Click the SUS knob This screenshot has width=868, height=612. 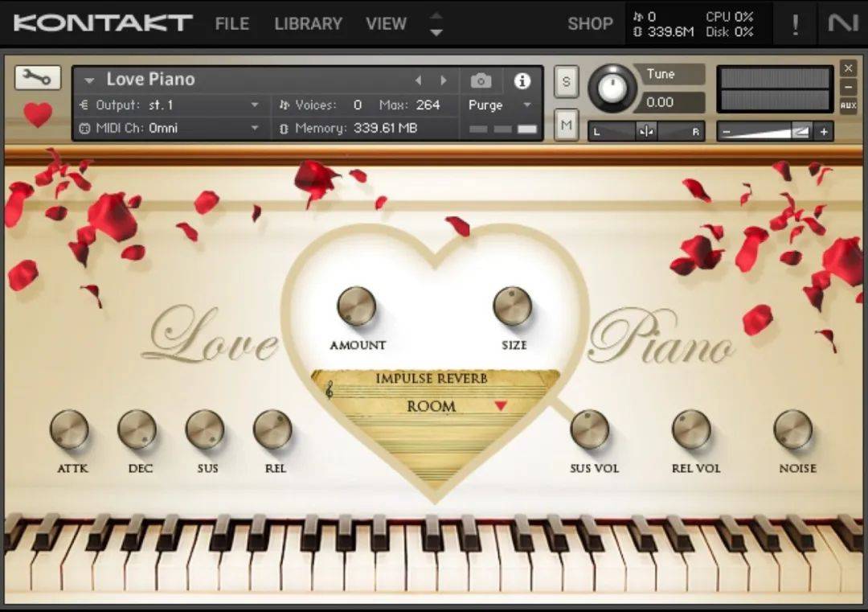(x=205, y=429)
